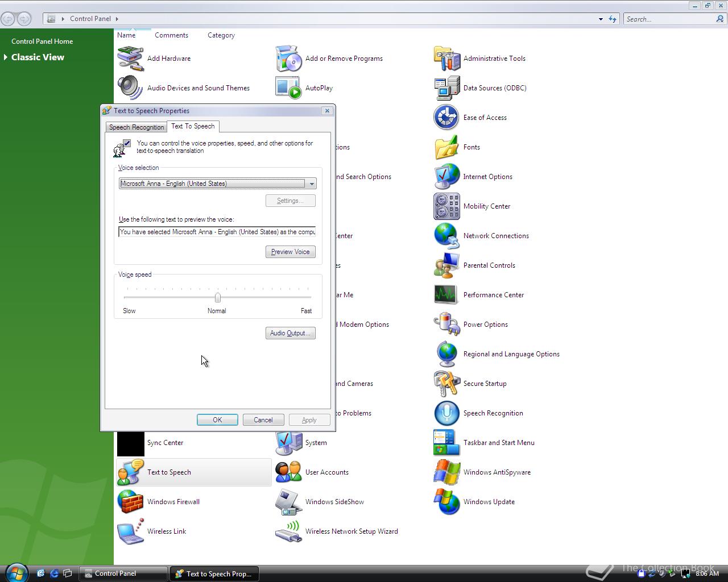Open Regional and Language Options icon
The height and width of the screenshot is (582, 728).
[x=446, y=354]
